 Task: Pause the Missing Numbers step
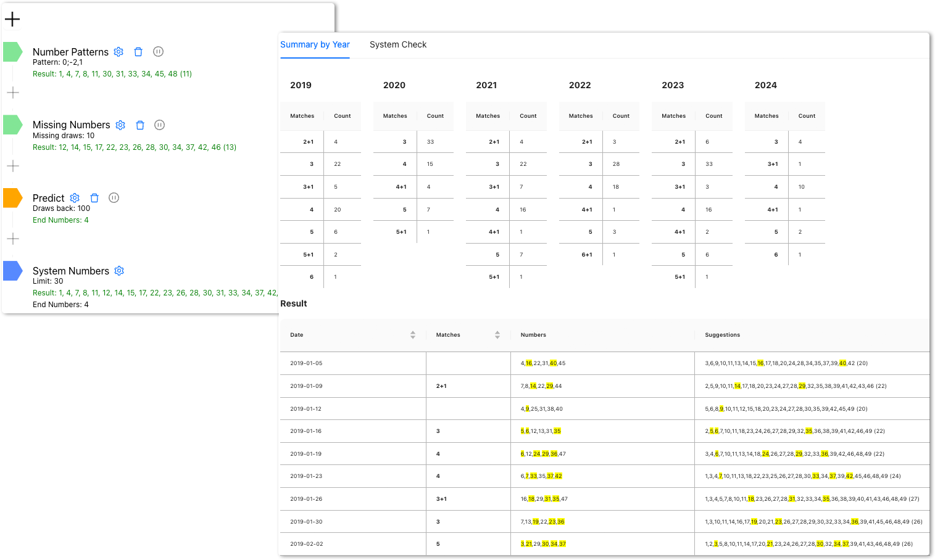159,125
